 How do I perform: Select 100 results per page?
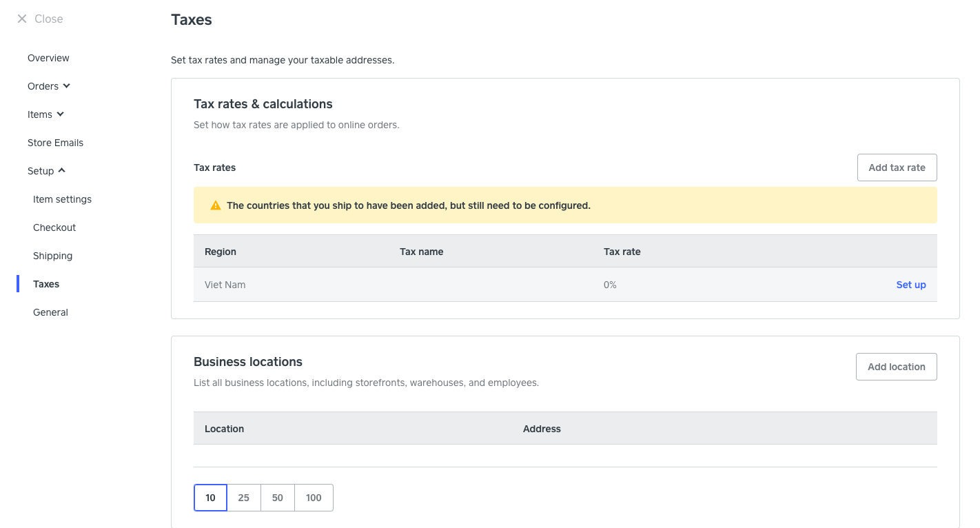(x=314, y=497)
